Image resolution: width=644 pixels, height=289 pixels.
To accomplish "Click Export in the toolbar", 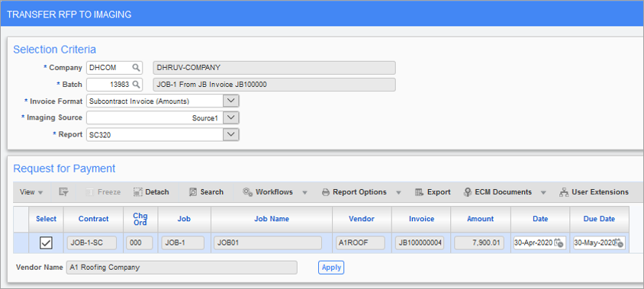I will click(x=433, y=191).
